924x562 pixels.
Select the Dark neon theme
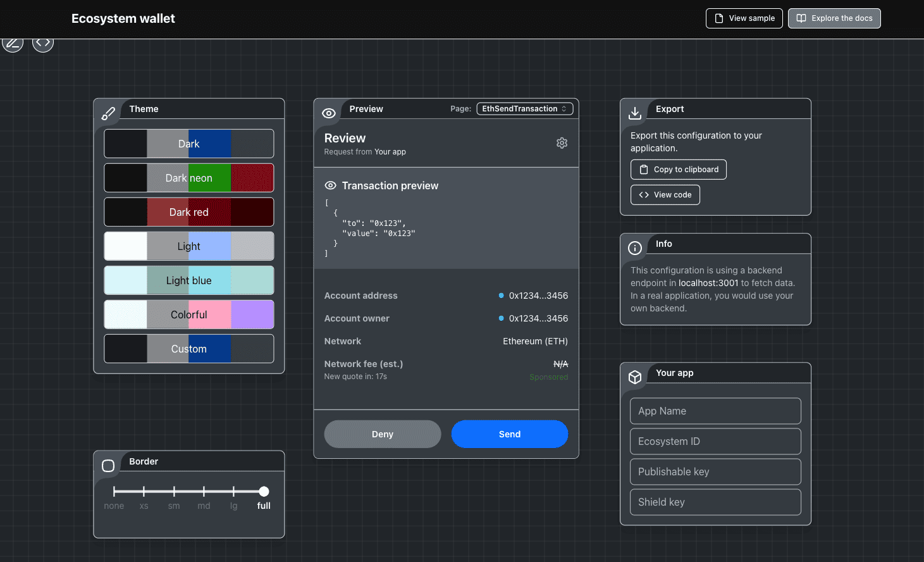point(188,178)
